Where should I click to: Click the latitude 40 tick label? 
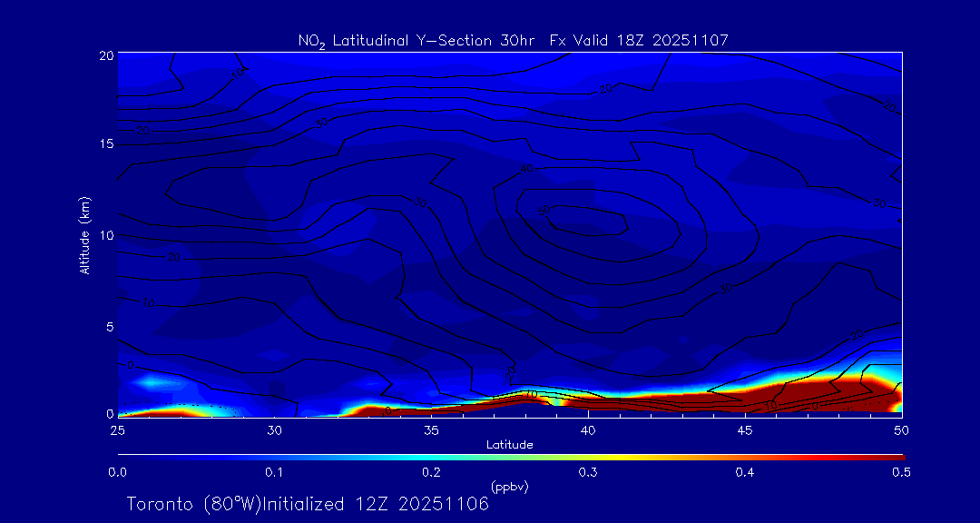coord(588,429)
